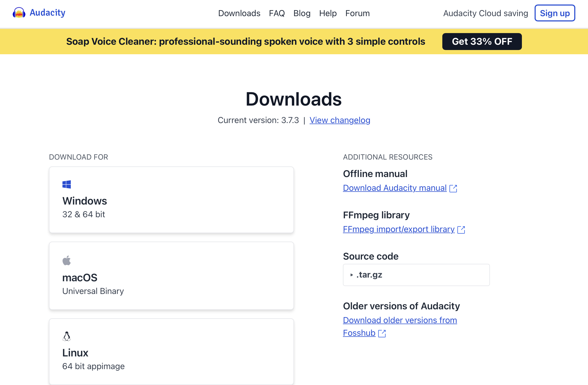The image size is (588, 385).
Task: Click external link icon beside Audacity manual
Action: pyautogui.click(x=453, y=188)
